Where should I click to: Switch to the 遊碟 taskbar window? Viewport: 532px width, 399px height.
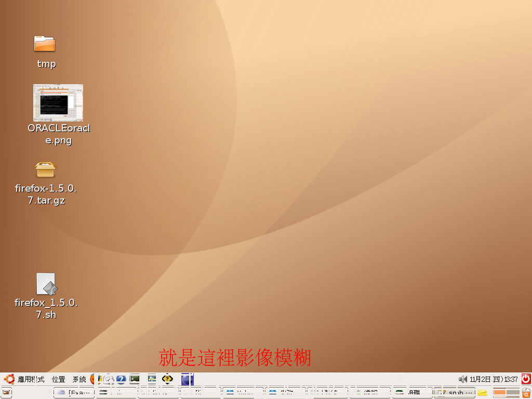412,393
